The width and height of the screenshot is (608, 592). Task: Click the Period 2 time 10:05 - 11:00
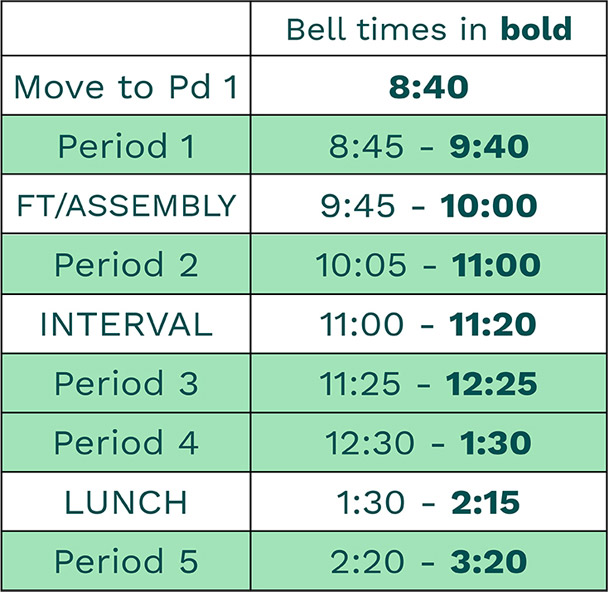point(428,265)
